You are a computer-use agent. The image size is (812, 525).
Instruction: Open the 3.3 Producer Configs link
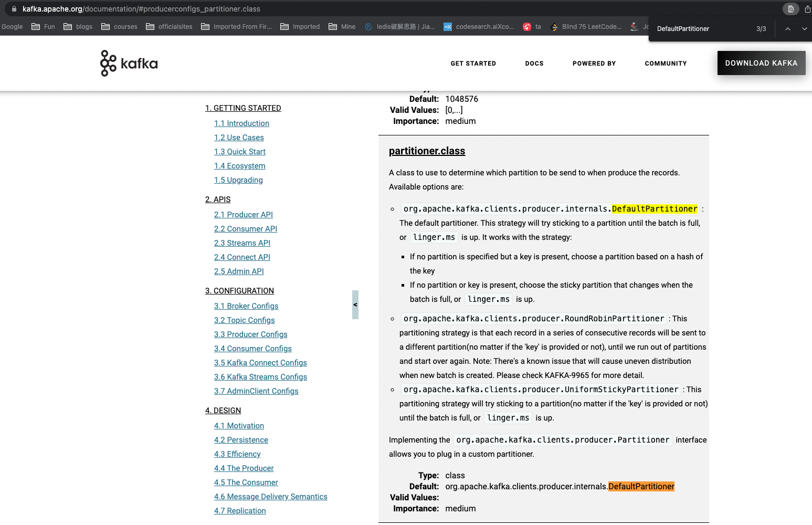(250, 334)
